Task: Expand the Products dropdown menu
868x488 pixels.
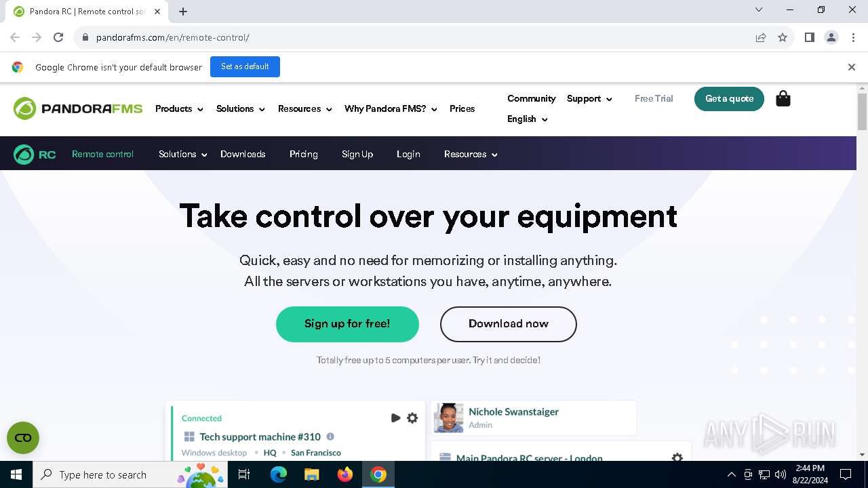Action: coord(179,108)
